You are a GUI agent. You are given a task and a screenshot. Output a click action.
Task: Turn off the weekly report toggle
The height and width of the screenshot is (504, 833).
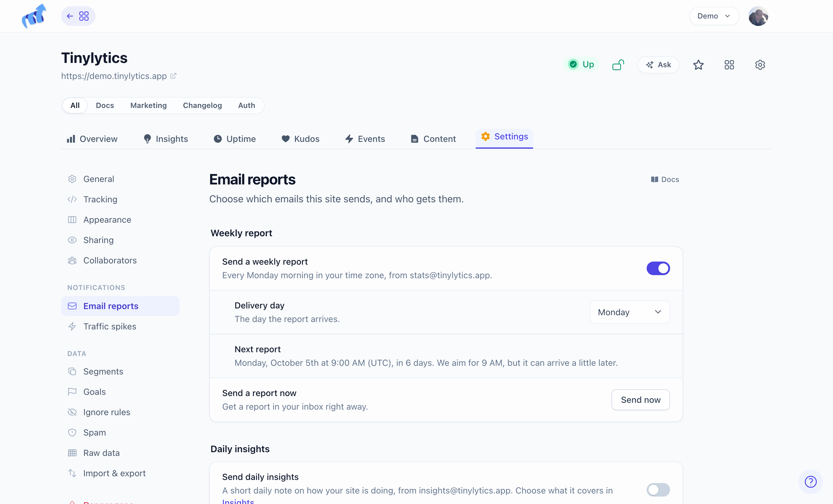pos(658,268)
